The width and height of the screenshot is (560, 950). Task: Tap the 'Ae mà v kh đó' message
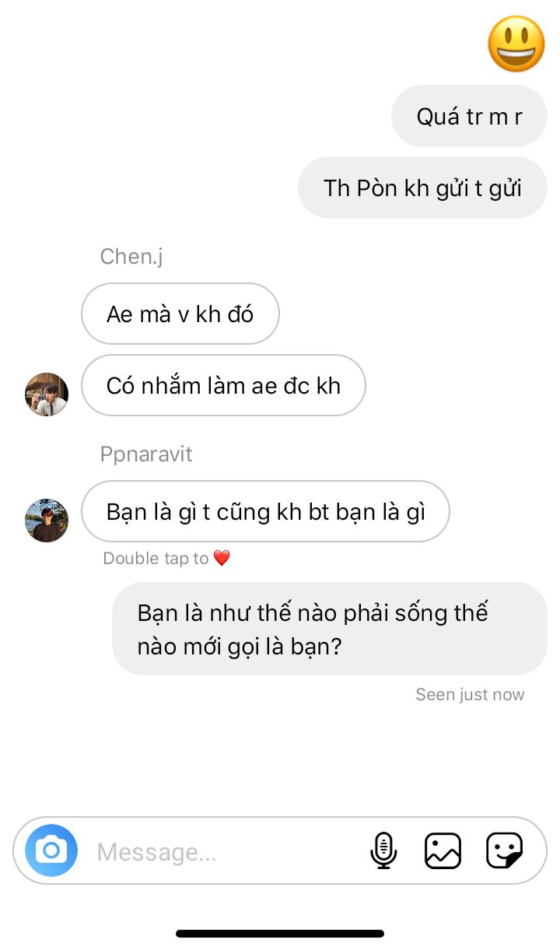coord(180,314)
